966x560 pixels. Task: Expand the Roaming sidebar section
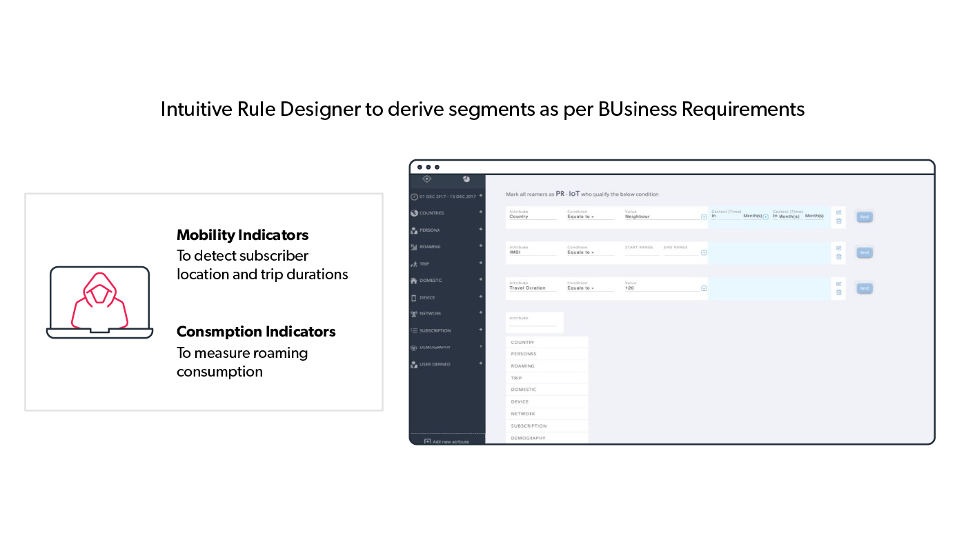click(x=481, y=246)
